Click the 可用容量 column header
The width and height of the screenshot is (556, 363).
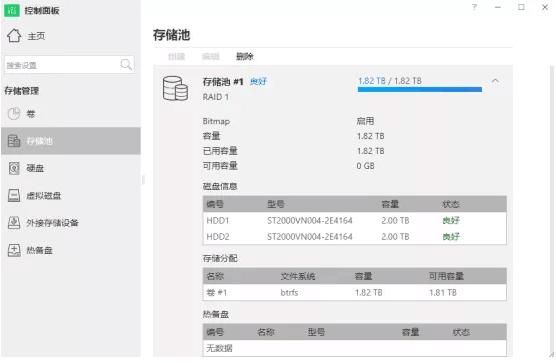pos(446,276)
